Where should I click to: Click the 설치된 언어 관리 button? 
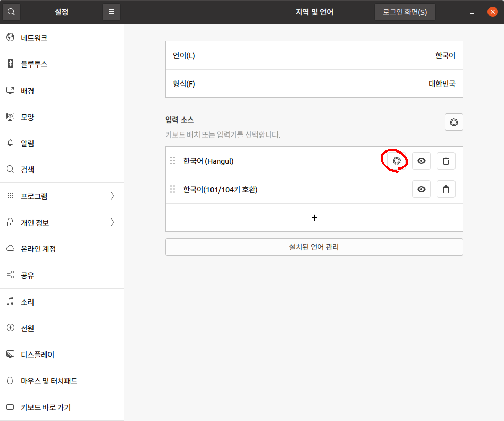coord(314,247)
